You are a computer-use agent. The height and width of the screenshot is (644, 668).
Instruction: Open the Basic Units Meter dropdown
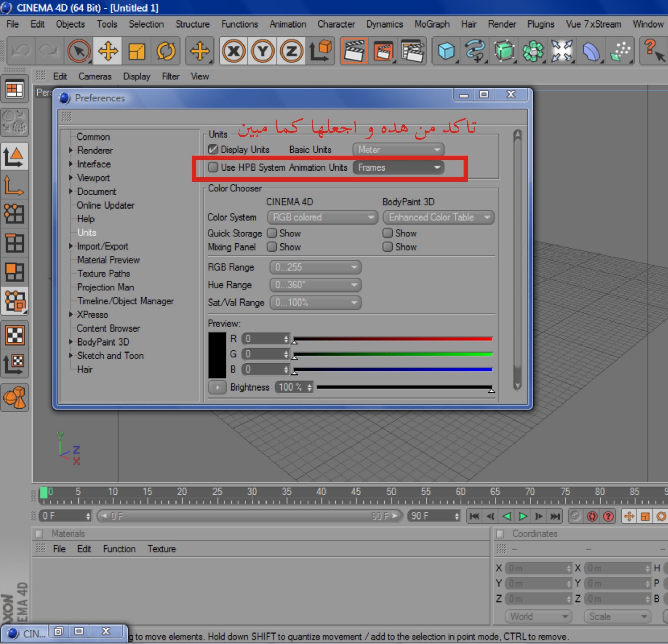398,150
